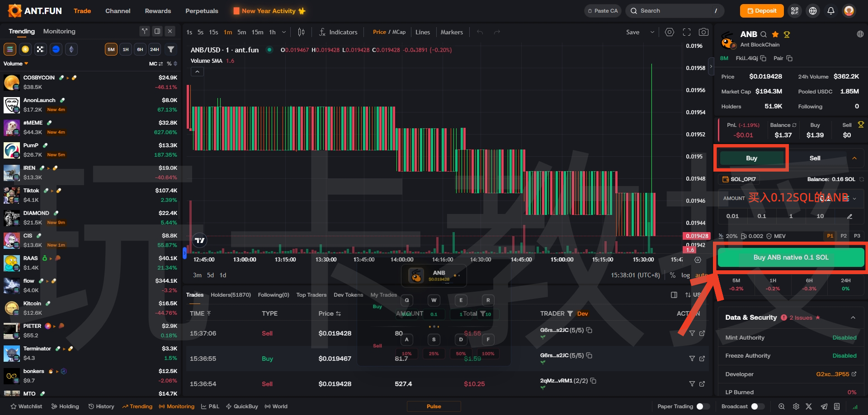
Task: Toggle Paper Trading switch
Action: click(x=703, y=406)
